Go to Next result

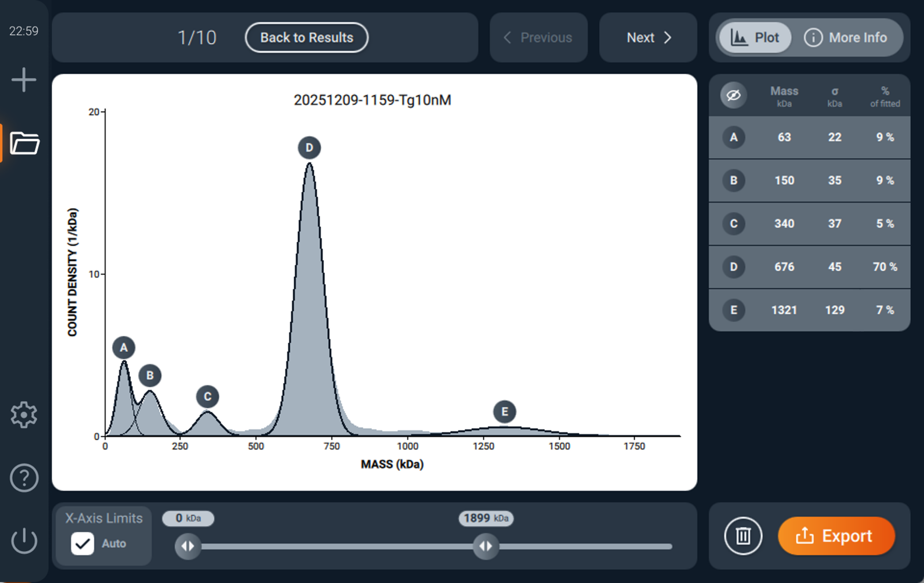(x=648, y=38)
